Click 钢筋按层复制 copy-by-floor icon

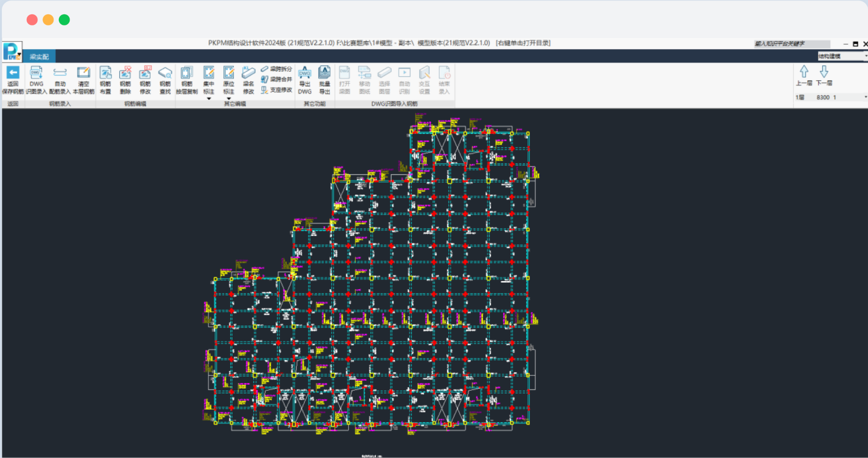(187, 73)
